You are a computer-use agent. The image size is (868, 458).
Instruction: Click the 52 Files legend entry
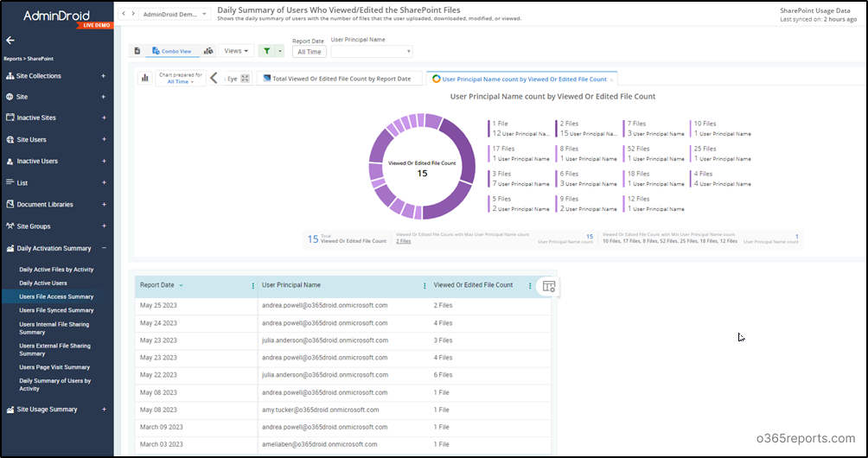point(654,153)
